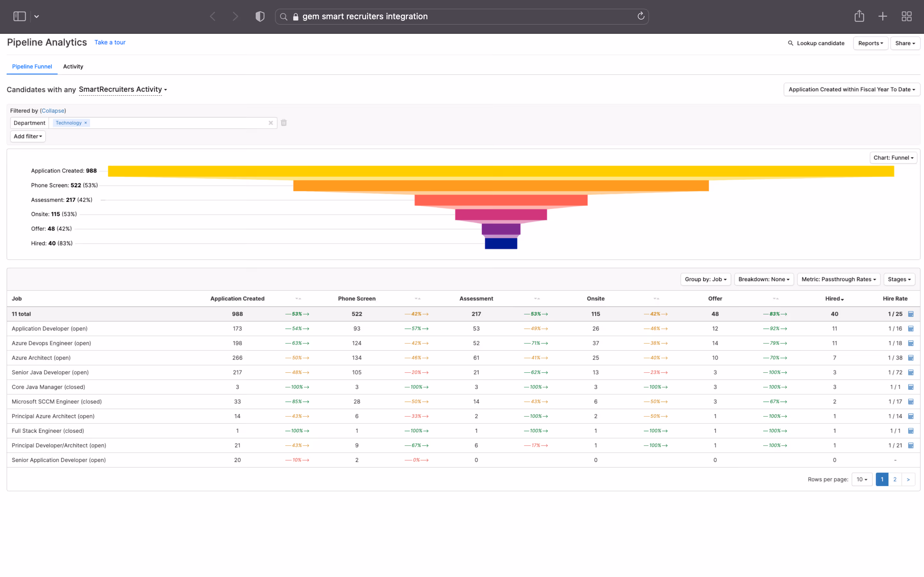This screenshot has height=577, width=924.
Task: Toggle the Safari sidebar icon
Action: click(x=19, y=16)
